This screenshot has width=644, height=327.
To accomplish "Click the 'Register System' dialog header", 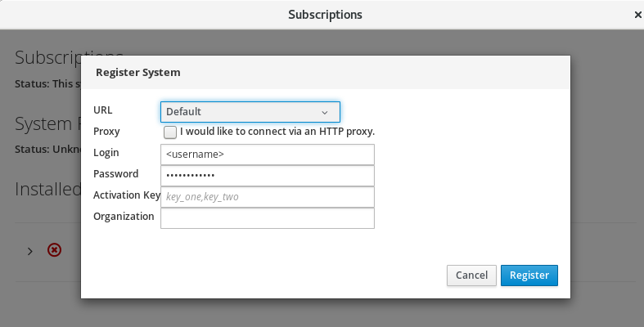I will point(138,72).
